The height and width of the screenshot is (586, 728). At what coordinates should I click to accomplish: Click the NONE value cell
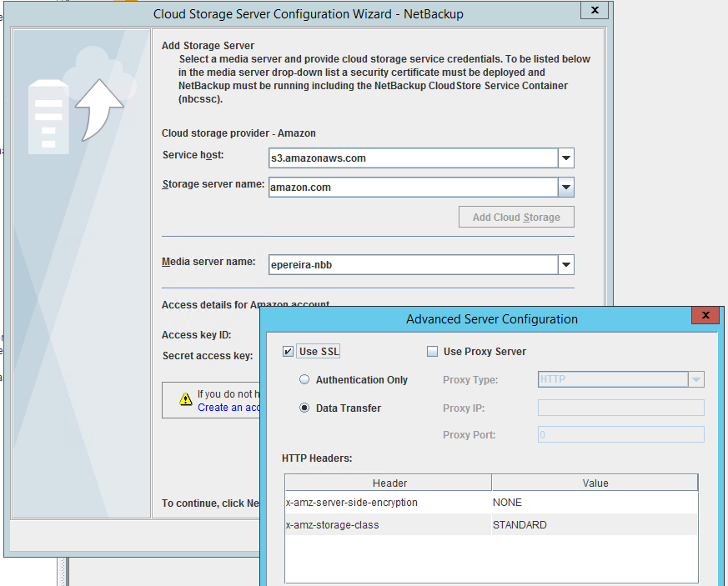tap(595, 503)
